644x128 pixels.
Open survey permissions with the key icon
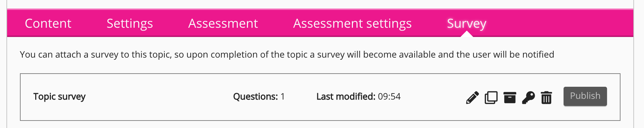pos(528,97)
